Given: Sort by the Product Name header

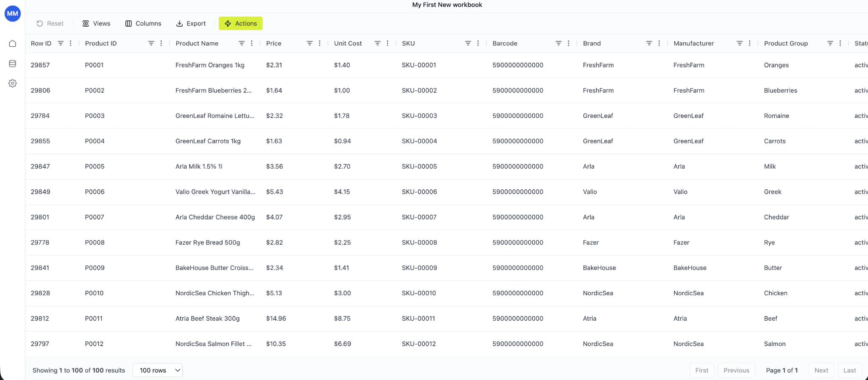Looking at the screenshot, I should tap(197, 43).
